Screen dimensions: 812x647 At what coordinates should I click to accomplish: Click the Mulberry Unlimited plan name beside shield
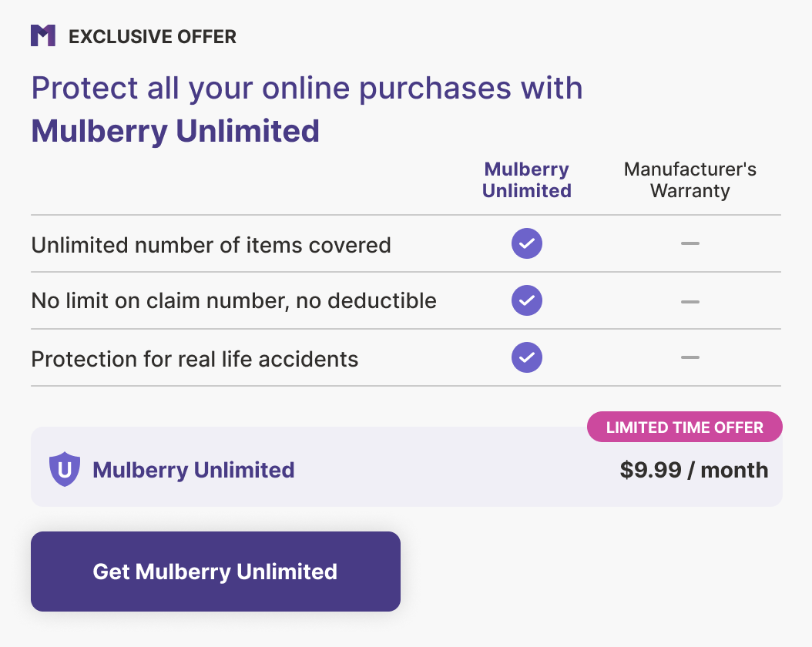pyautogui.click(x=193, y=470)
